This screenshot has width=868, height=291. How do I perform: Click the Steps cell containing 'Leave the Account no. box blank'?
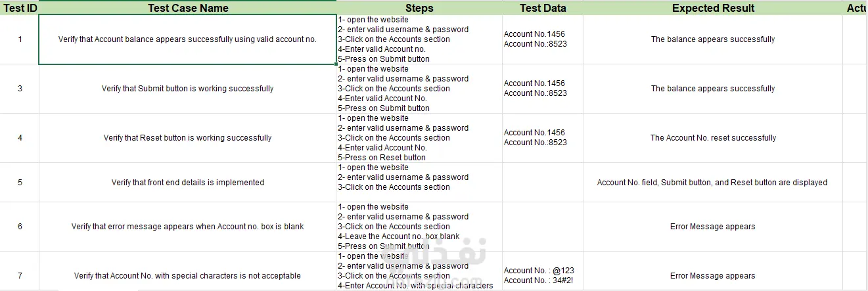click(419, 227)
